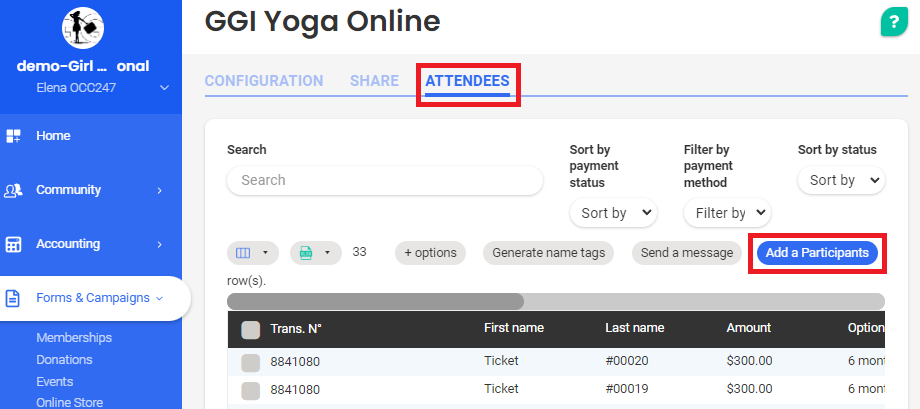The width and height of the screenshot is (920, 409).
Task: Open the Sort by status dropdown
Action: pos(841,180)
